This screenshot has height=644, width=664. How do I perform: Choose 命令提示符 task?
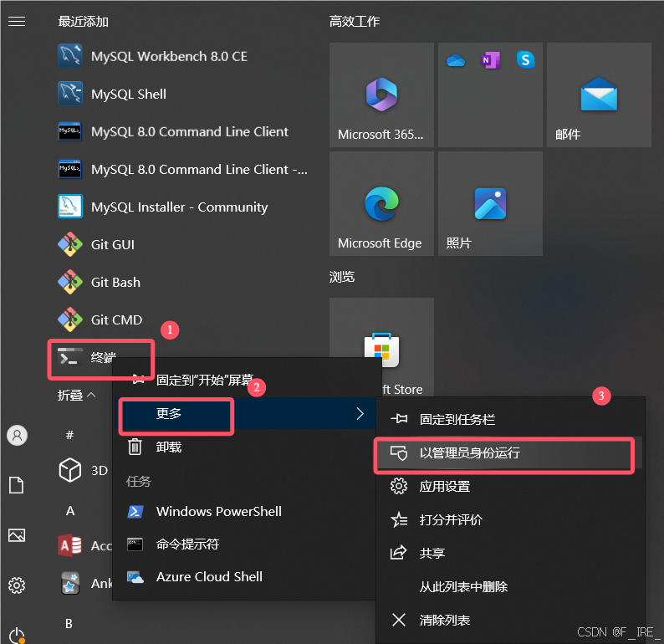pyautogui.click(x=245, y=544)
